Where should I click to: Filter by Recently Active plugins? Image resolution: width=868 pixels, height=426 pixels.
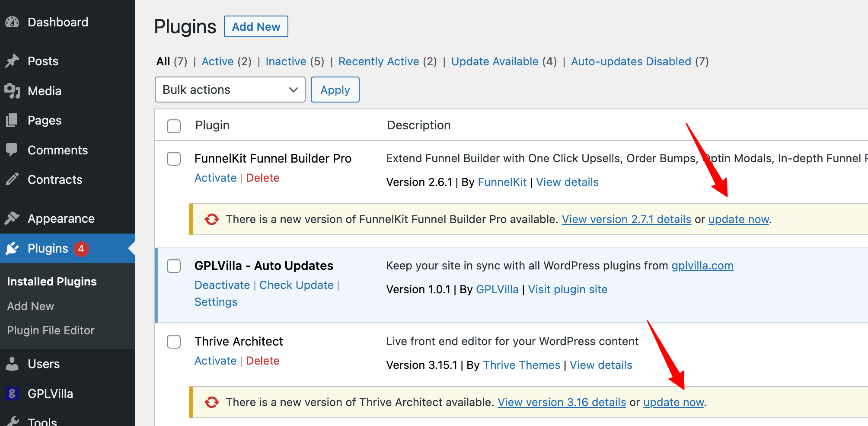tap(379, 61)
